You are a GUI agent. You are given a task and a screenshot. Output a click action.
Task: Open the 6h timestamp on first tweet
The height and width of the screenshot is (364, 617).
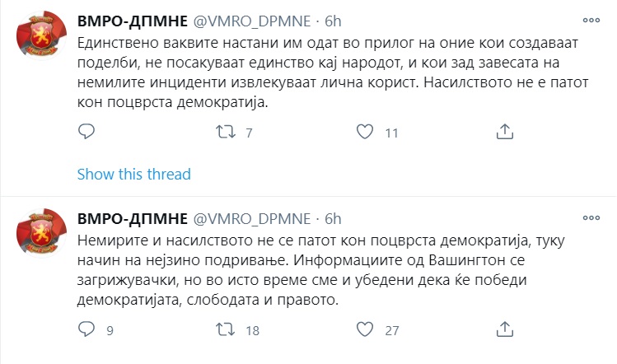(333, 21)
